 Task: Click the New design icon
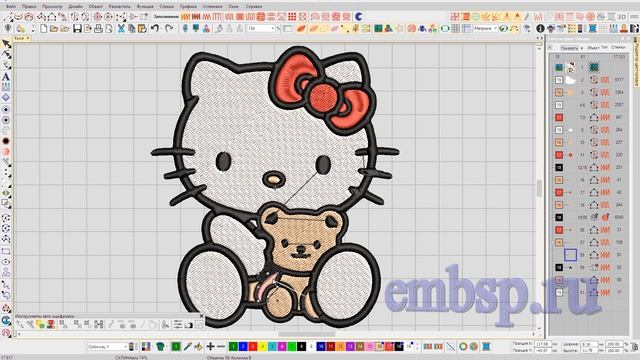coord(44,29)
